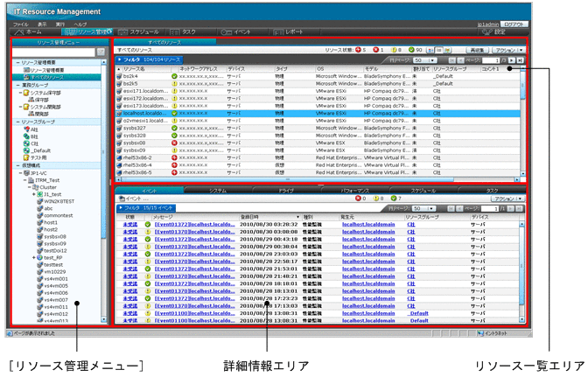Collapse the リソース管理概要 section

click(17, 63)
